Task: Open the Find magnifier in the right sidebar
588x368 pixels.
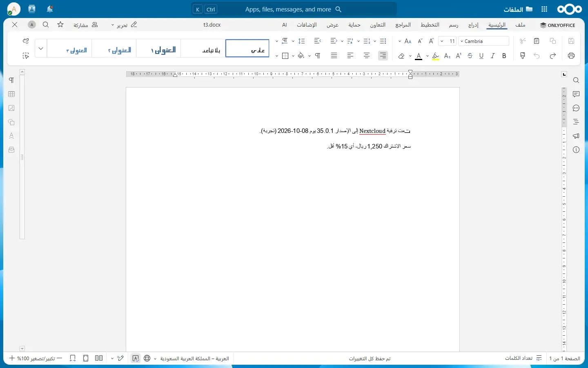Action: point(576,81)
